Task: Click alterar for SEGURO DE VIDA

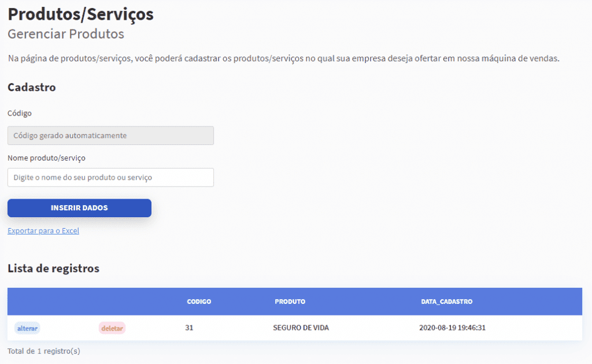Action: coord(27,328)
